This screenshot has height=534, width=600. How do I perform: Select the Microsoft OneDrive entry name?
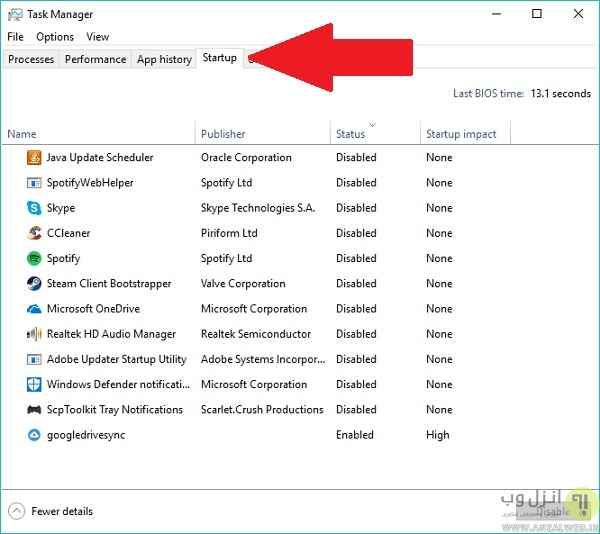93,309
